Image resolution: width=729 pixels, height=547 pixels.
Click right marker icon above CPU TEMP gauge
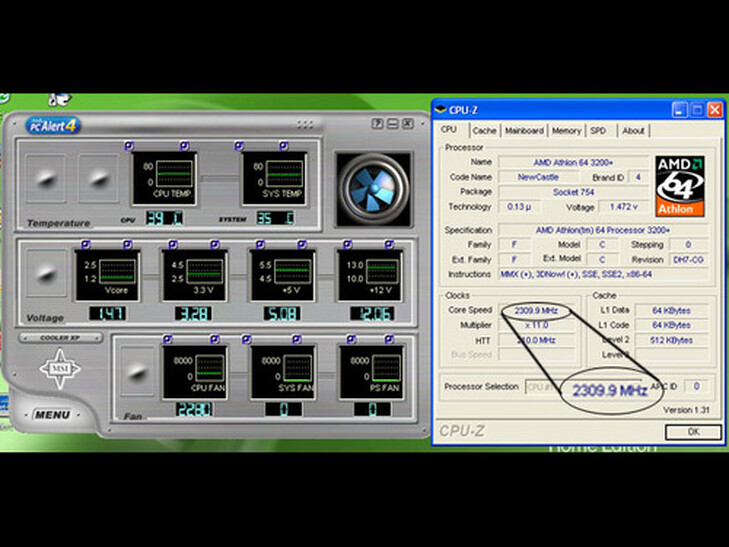click(185, 146)
